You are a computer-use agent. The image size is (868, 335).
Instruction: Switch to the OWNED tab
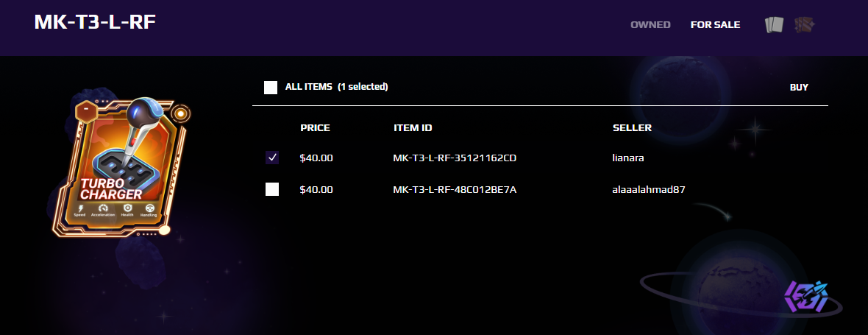pos(650,25)
